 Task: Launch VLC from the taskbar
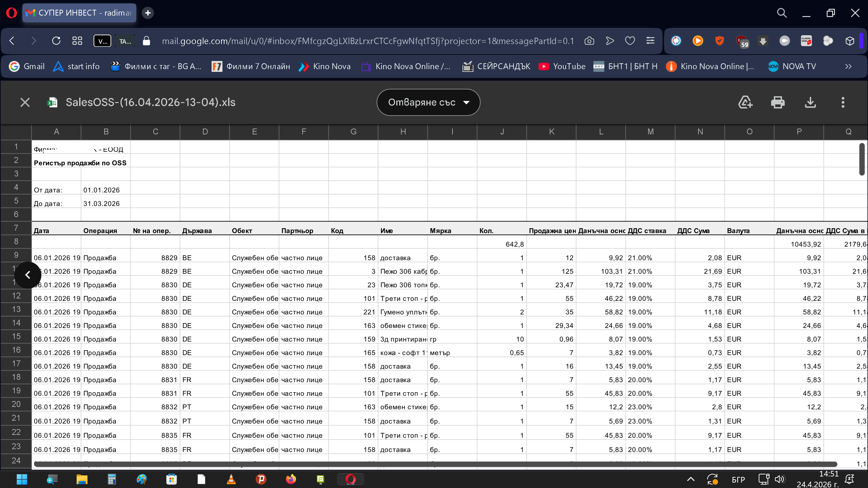tap(231, 479)
